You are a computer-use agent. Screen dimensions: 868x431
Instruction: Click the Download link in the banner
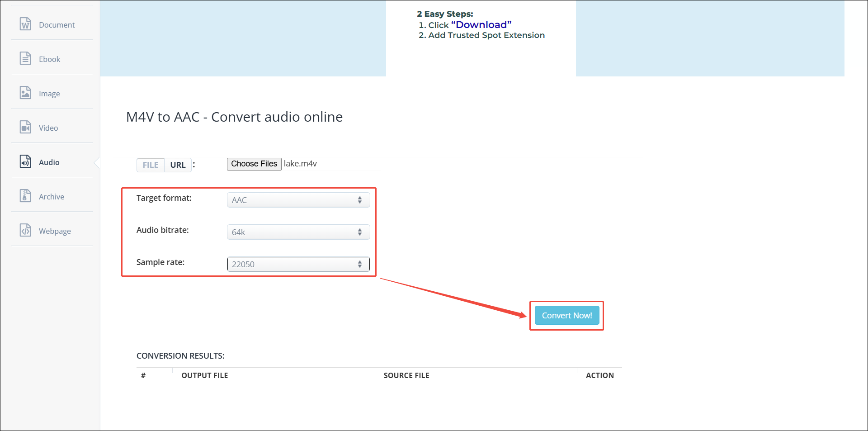[x=481, y=24]
